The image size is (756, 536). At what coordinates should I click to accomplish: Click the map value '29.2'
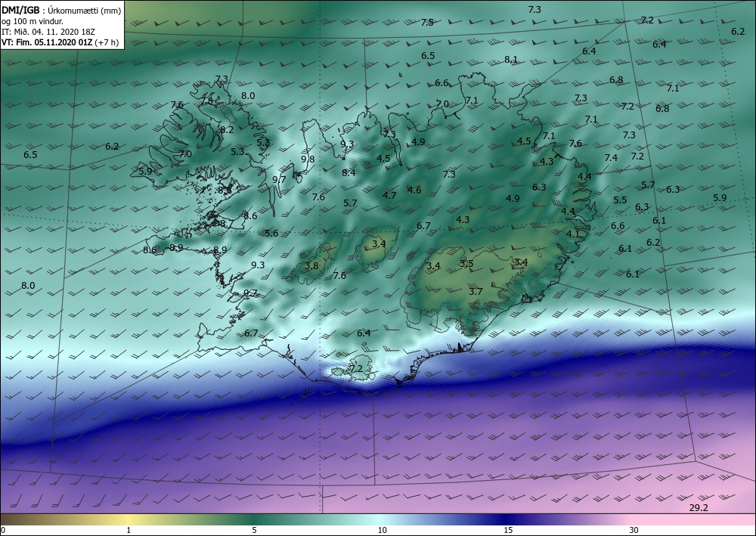click(699, 507)
